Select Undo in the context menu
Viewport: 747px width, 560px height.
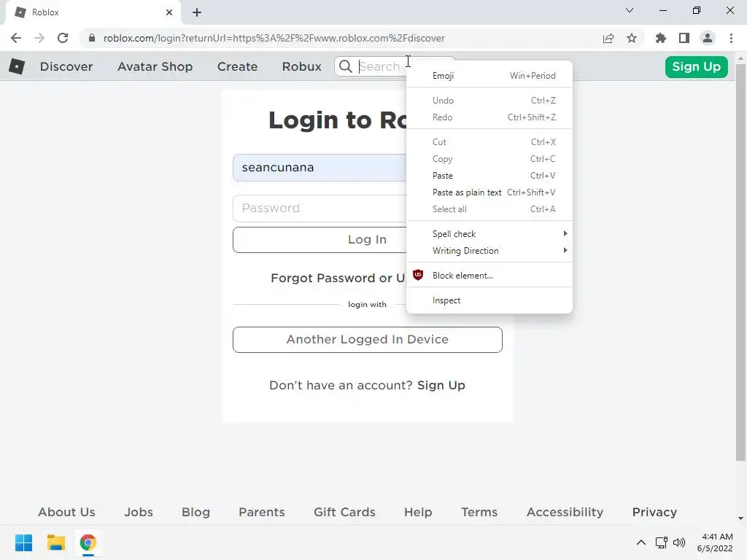[489, 101]
